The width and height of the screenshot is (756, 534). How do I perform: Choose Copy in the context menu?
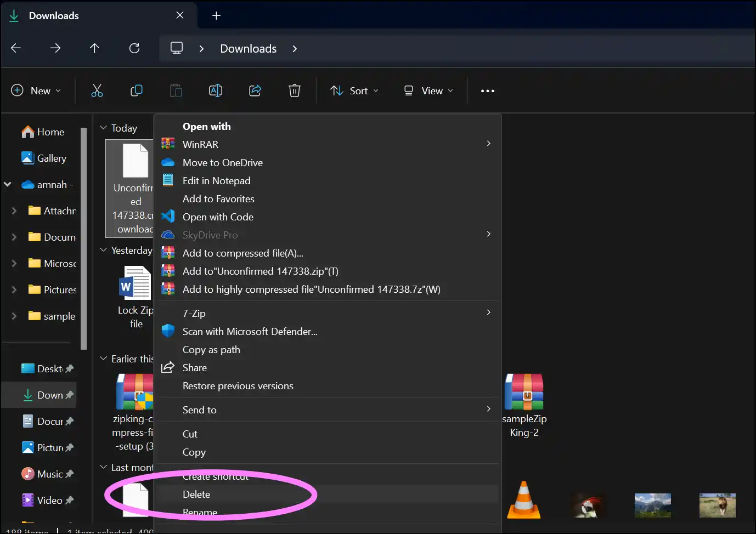(328, 452)
